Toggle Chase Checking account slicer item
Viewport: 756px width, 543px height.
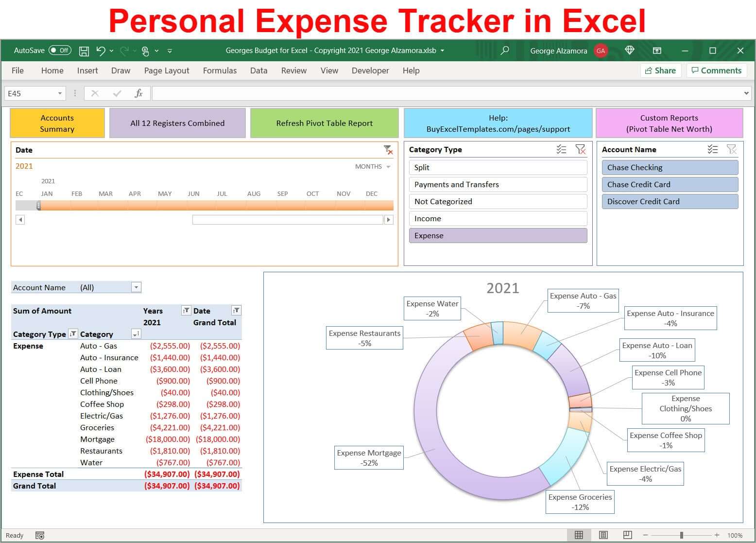coord(670,167)
